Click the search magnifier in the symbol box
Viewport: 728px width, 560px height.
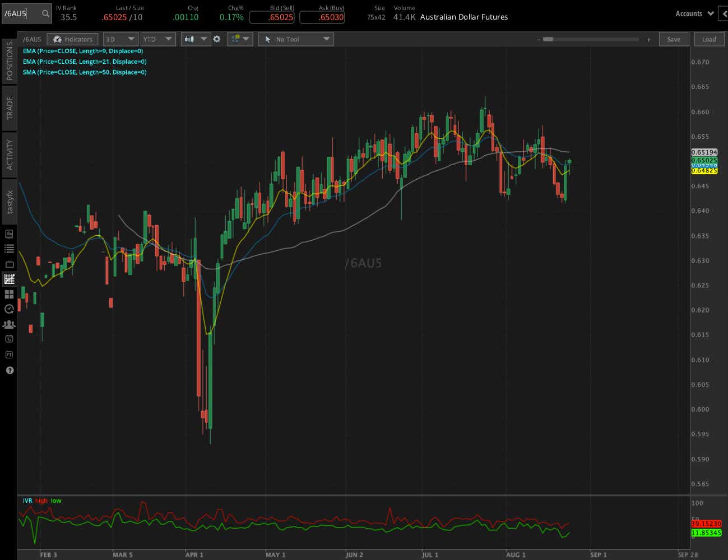pos(45,12)
